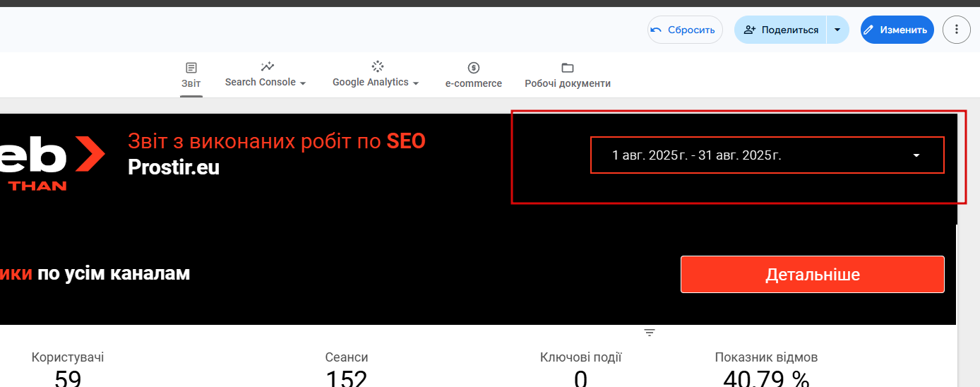Open the dropdown arrow beside Поделиться
Screen dimensions: 980x387
837,30
